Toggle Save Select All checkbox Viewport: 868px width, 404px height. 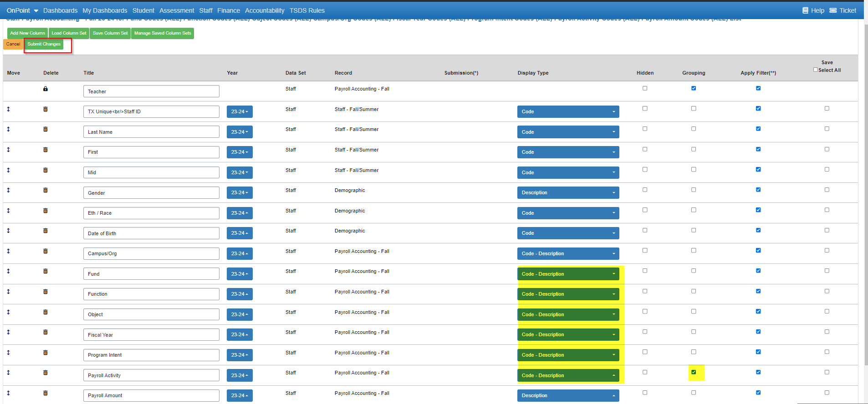(816, 70)
